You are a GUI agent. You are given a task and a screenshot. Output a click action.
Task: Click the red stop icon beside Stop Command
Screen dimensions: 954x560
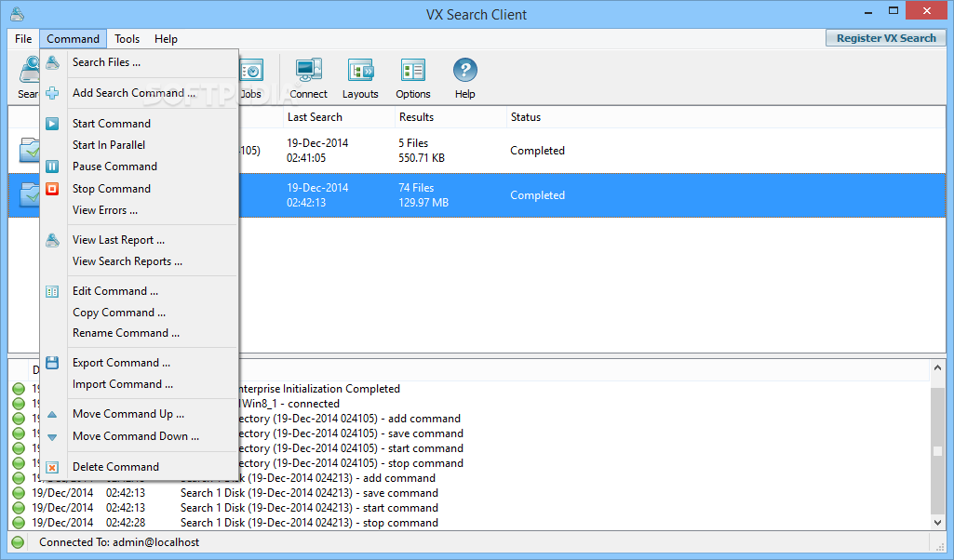pyautogui.click(x=52, y=189)
